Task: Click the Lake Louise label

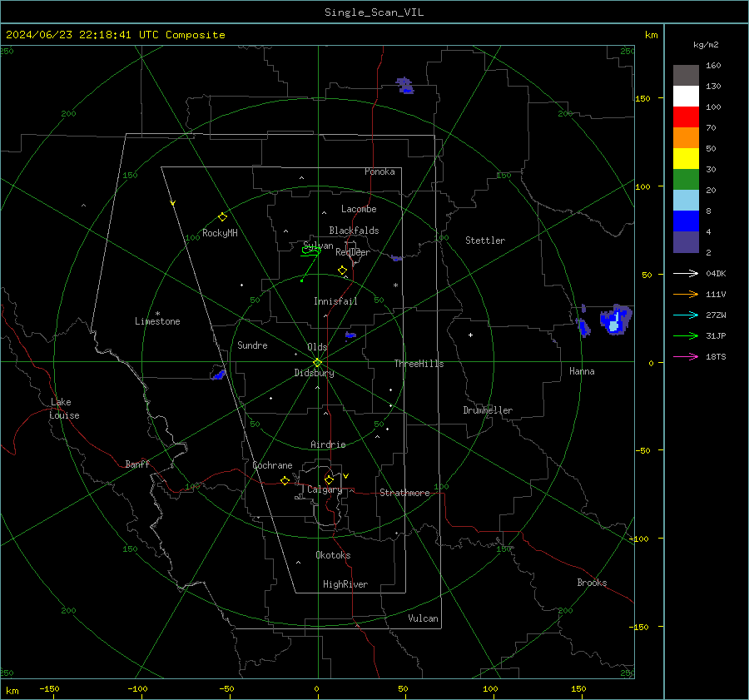Action: 64,409
